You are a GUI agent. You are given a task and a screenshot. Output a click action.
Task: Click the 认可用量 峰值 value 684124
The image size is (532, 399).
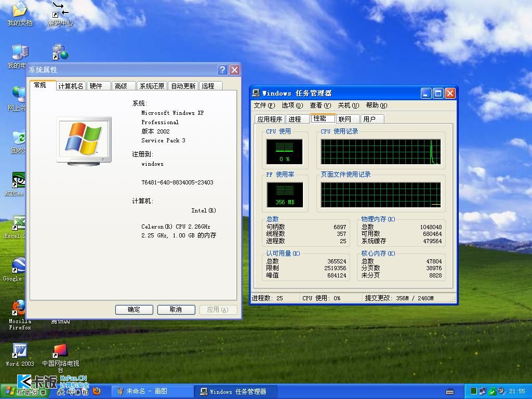click(337, 275)
